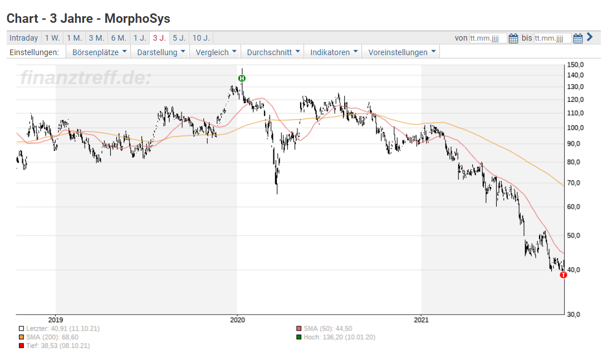
Task: Switch to the 1 M. tab
Action: [x=74, y=38]
